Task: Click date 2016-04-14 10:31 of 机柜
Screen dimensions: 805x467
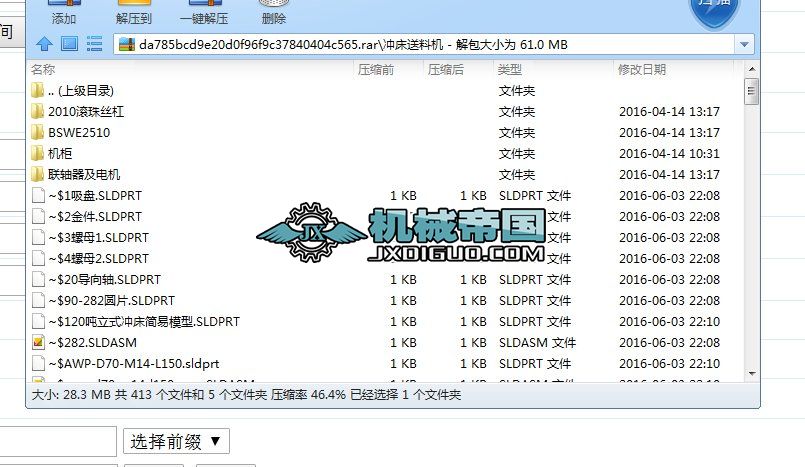Action: (x=669, y=153)
